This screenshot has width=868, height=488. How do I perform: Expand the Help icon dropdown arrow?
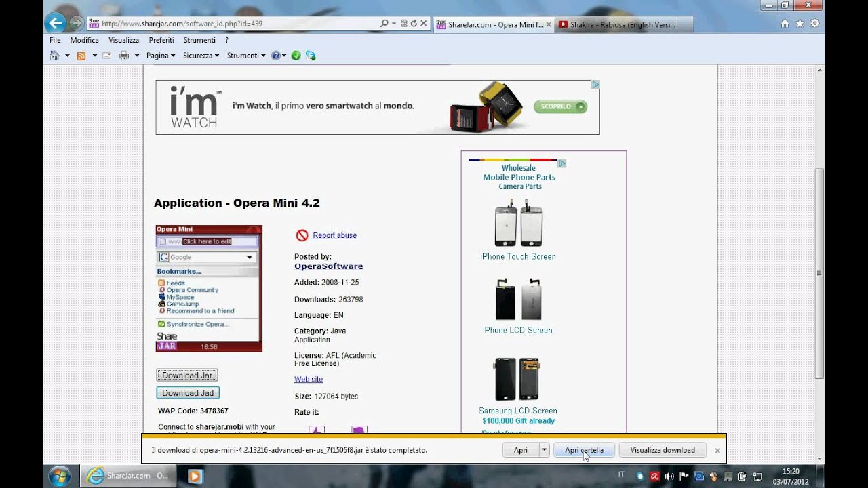(284, 56)
